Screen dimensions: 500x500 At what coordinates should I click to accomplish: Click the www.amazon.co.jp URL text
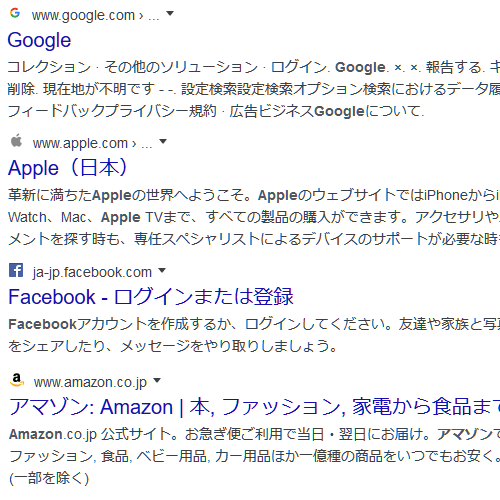90,382
